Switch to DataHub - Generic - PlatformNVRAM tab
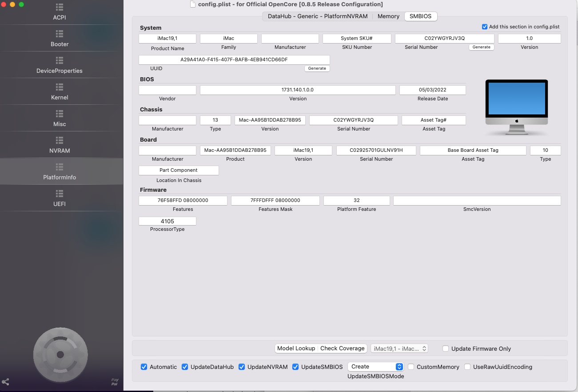This screenshot has height=392, width=578. tap(318, 16)
